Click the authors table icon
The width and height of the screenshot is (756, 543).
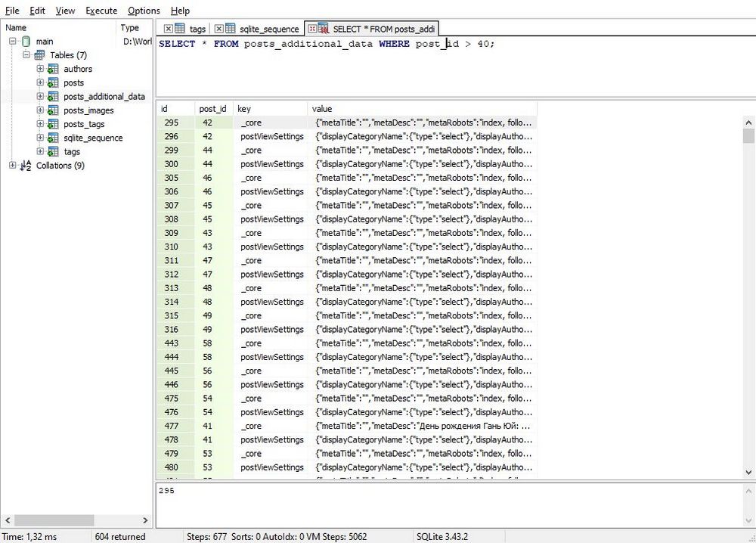pyautogui.click(x=53, y=69)
